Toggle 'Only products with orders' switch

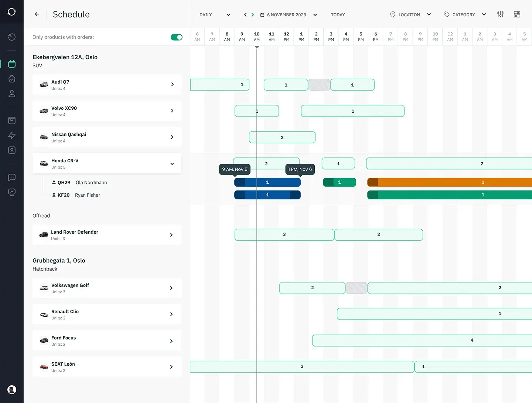(x=177, y=37)
